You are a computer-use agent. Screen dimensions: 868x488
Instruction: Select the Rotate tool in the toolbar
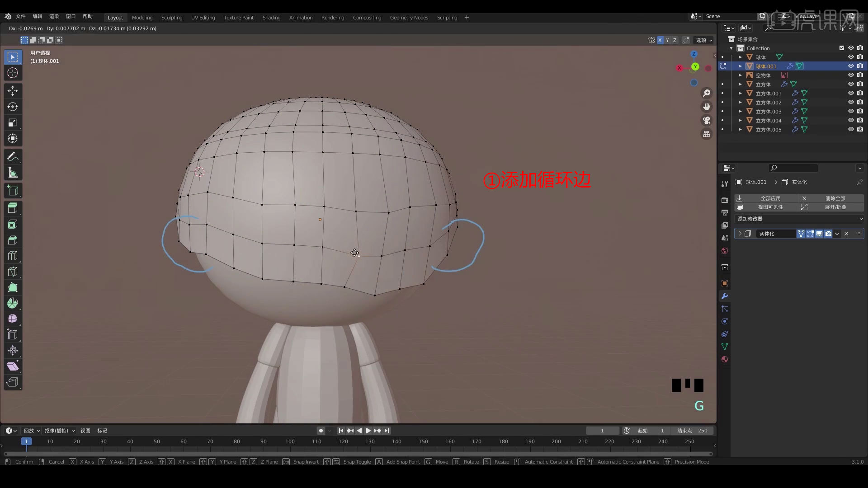13,107
